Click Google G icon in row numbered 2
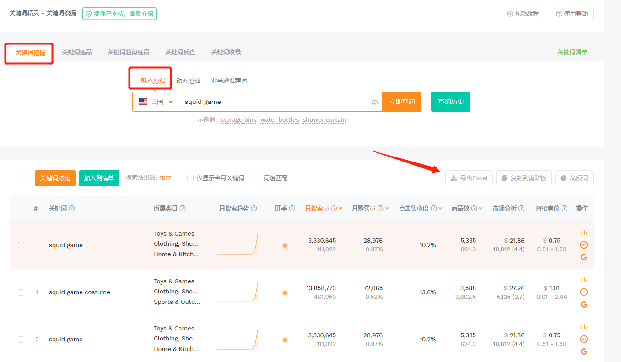 pos(584,351)
